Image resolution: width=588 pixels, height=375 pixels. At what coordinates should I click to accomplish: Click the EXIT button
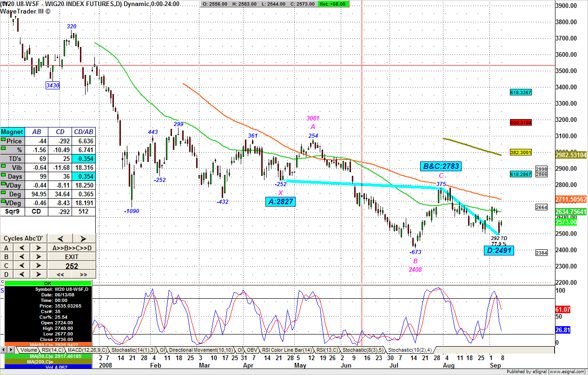pos(72,256)
